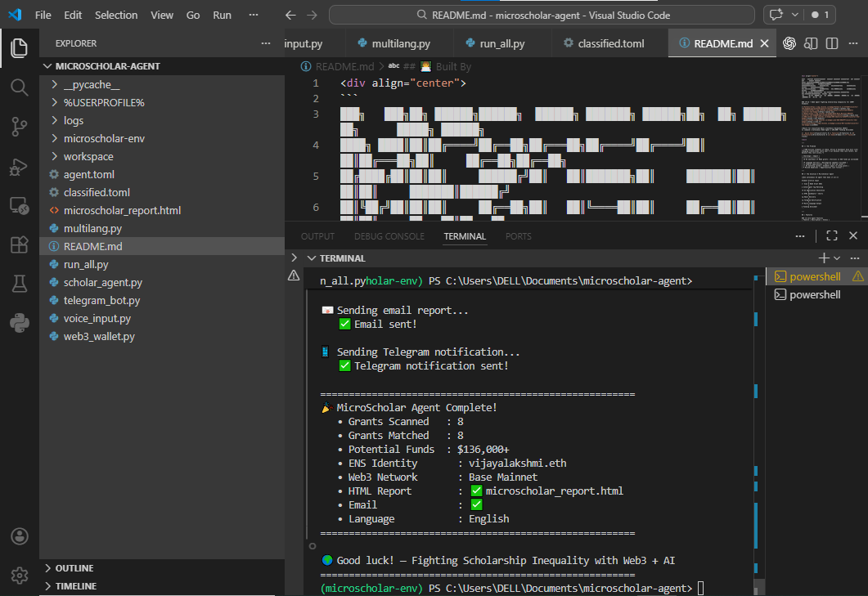The width and height of the screenshot is (868, 596).
Task: Expand the microscholar-env folder
Action: point(54,138)
